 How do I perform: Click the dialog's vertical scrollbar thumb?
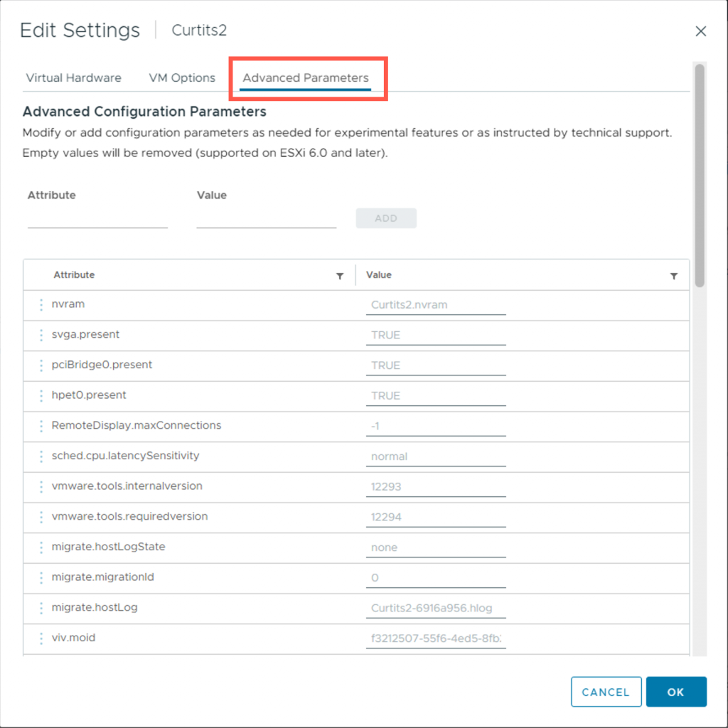click(700, 176)
